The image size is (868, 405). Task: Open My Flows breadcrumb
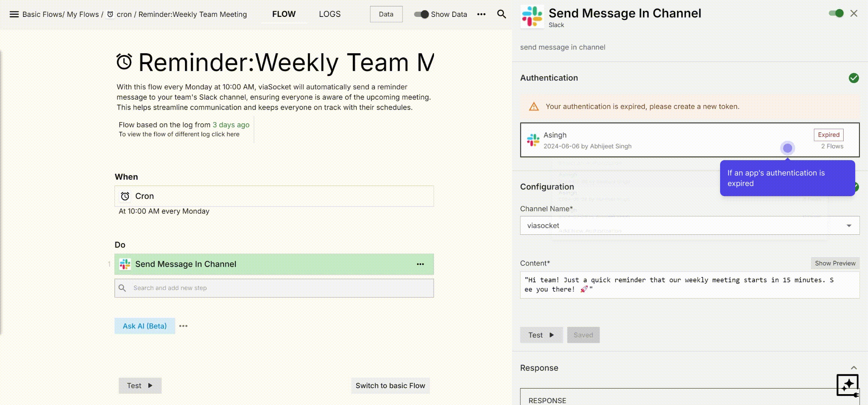pos(83,14)
